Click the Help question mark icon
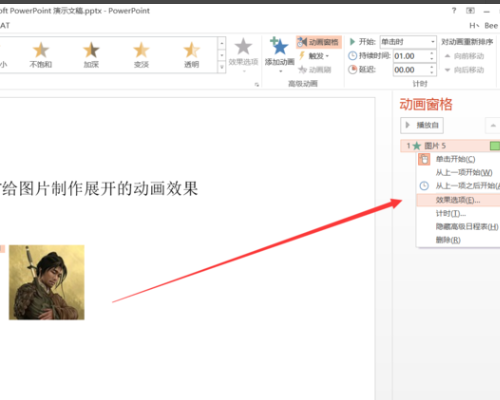The image size is (500, 400). coord(454,11)
